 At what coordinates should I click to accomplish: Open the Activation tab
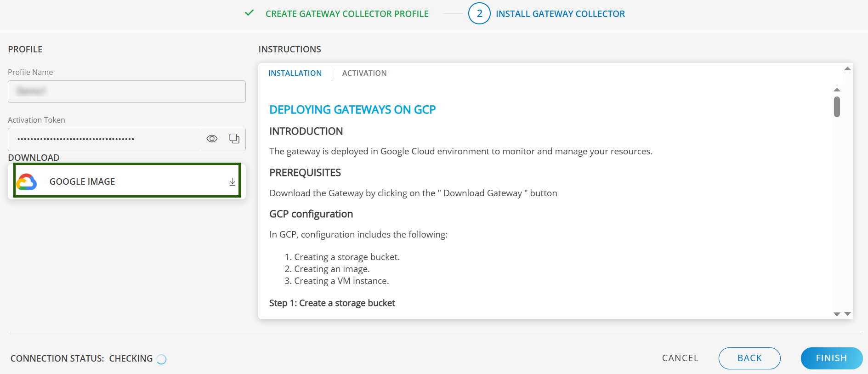point(364,73)
